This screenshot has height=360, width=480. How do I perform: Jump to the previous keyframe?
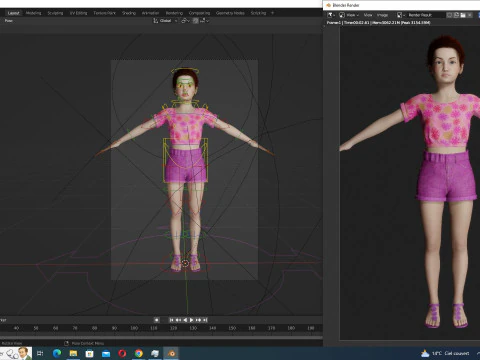point(178,320)
